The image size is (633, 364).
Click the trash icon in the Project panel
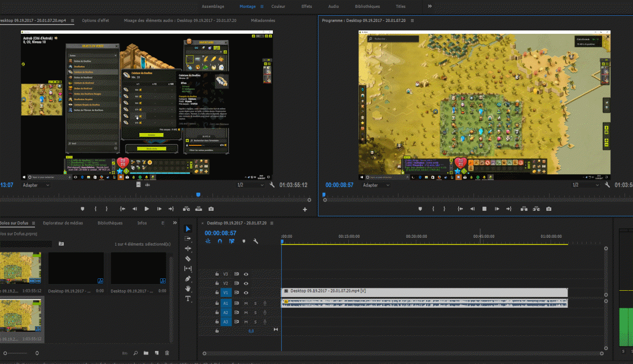[167, 353]
